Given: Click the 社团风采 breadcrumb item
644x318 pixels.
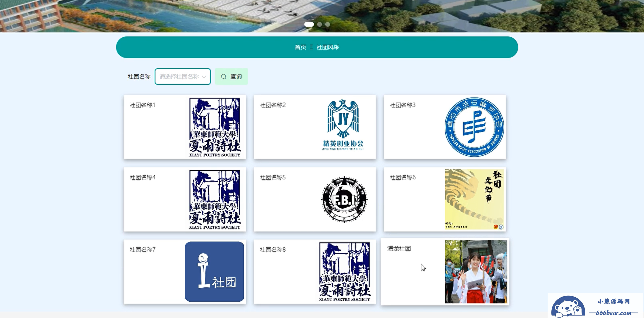Looking at the screenshot, I should tap(328, 47).
